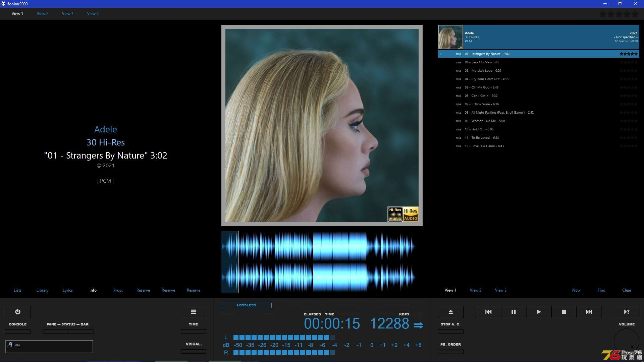
Task: Pause playback with the pause button
Action: 514,312
